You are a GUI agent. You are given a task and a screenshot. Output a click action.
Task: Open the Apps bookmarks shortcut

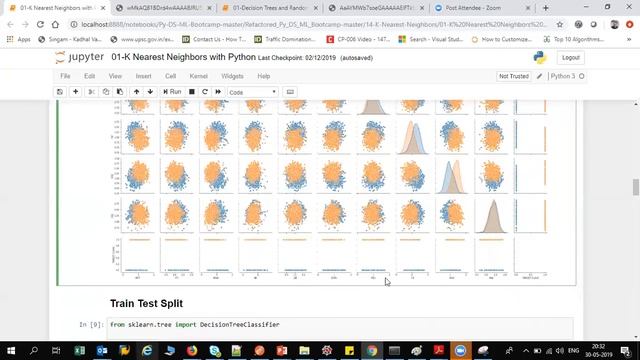click(x=19, y=39)
